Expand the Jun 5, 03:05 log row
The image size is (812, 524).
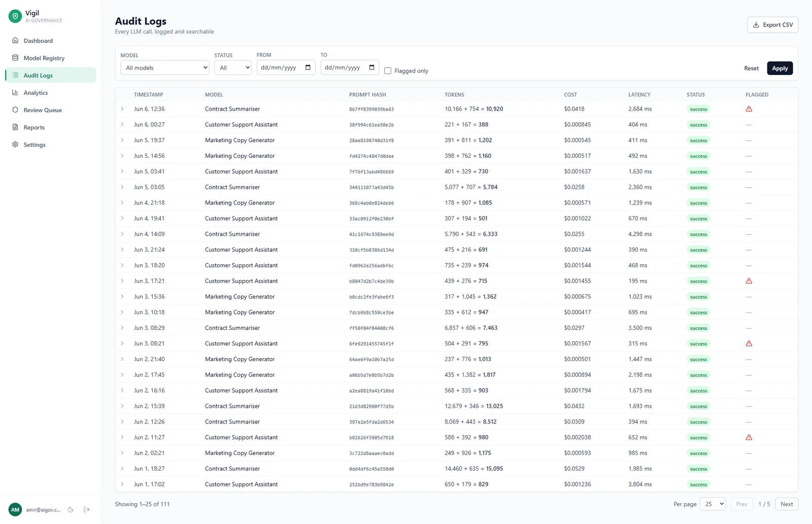(x=122, y=187)
